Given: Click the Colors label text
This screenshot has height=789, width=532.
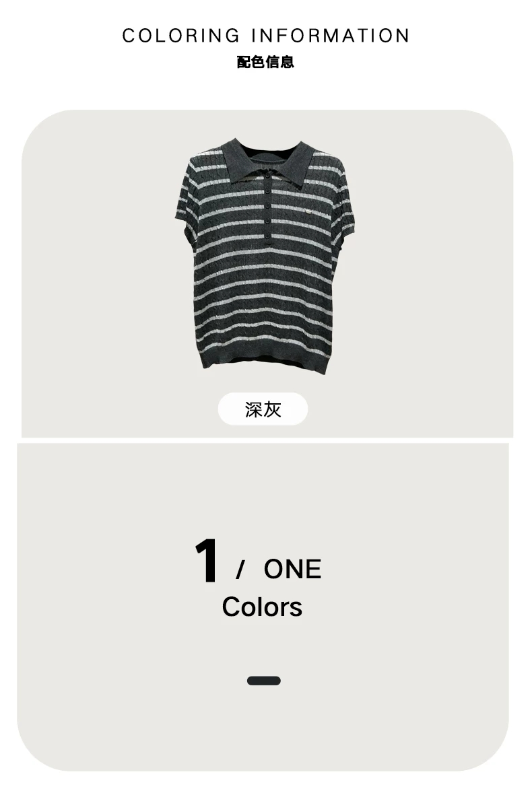Looking at the screenshot, I should coord(262,607).
